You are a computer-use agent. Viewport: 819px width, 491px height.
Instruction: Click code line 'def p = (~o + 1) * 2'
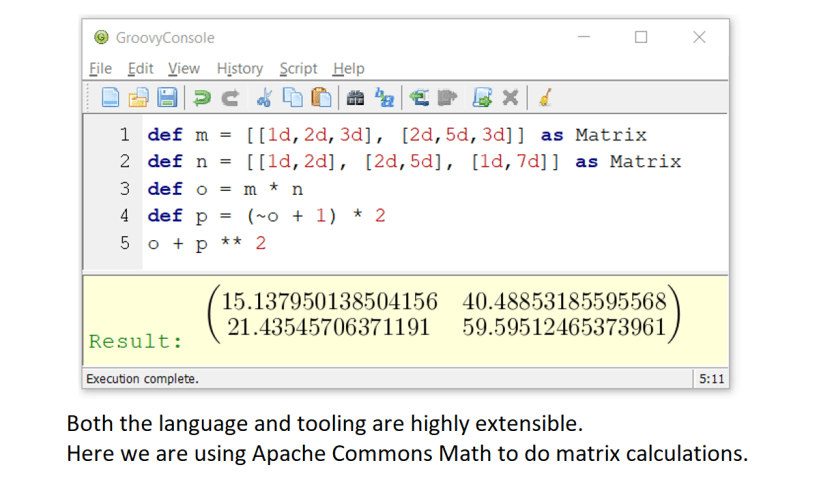pos(266,216)
